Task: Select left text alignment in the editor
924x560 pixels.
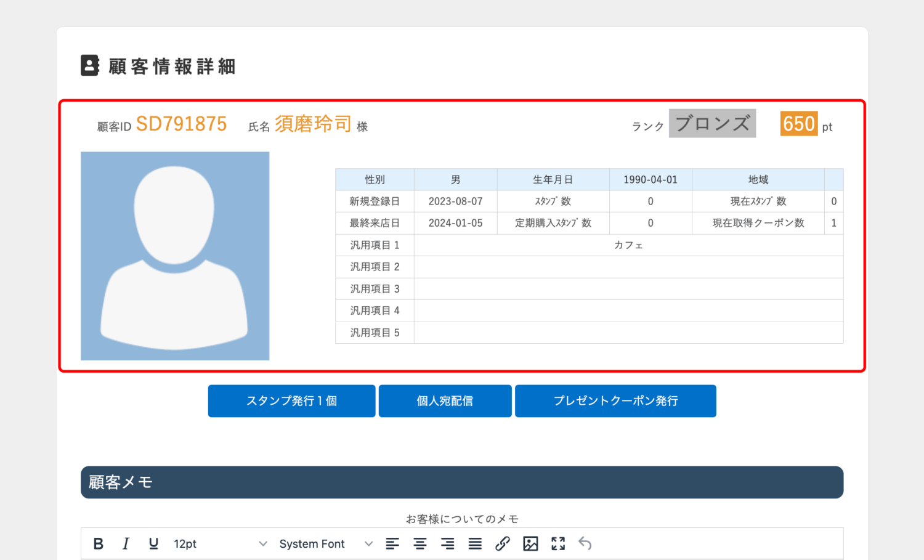Action: coord(392,543)
